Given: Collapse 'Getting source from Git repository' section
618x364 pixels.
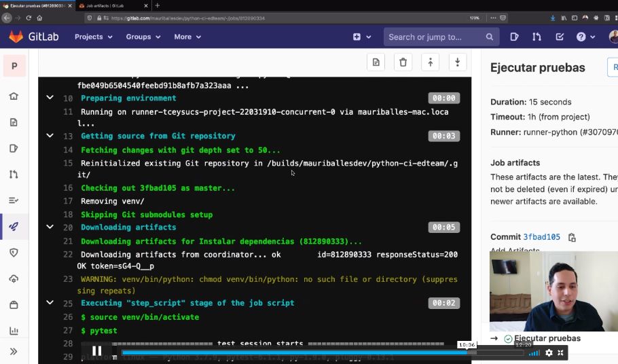Looking at the screenshot, I should pos(50,136).
